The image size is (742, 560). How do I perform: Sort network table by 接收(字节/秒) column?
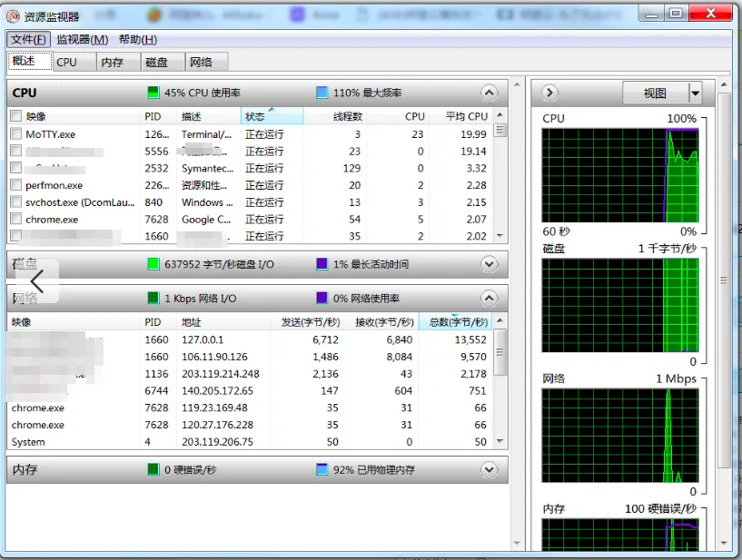point(381,322)
